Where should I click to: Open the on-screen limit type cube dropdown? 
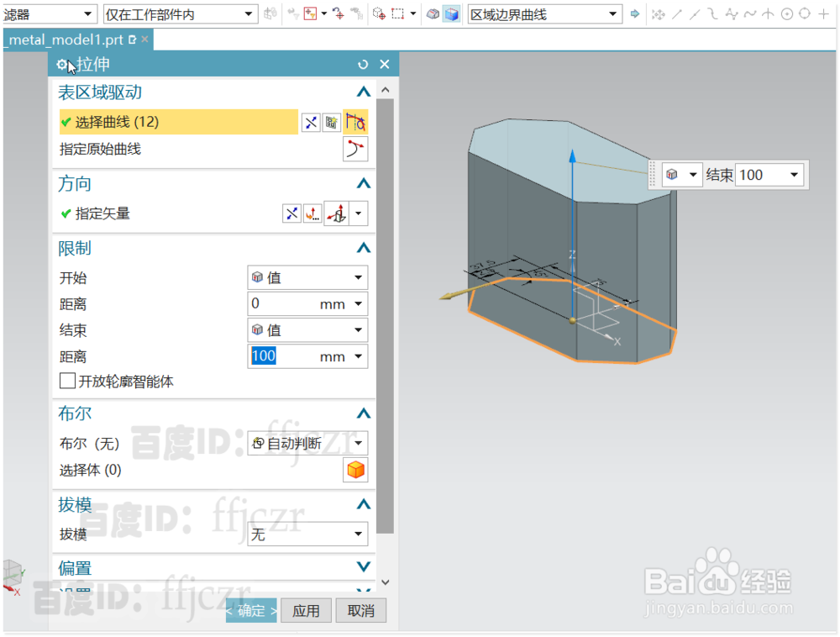tap(681, 175)
